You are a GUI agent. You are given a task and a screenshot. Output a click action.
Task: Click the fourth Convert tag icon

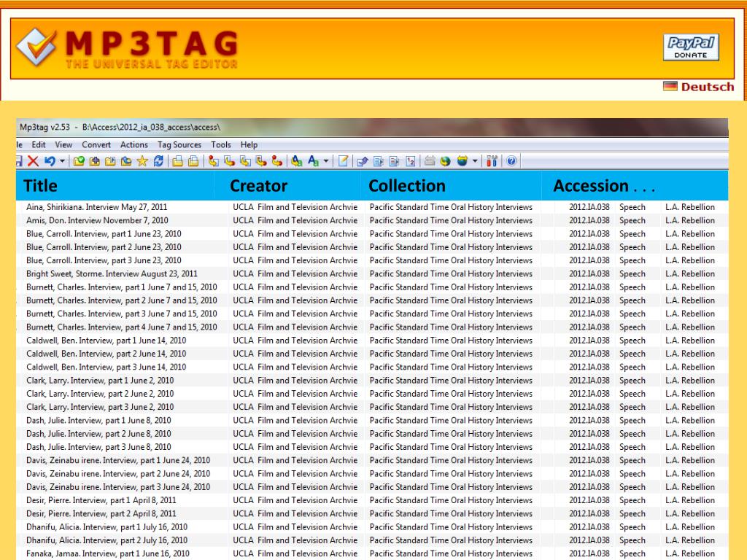[260, 161]
